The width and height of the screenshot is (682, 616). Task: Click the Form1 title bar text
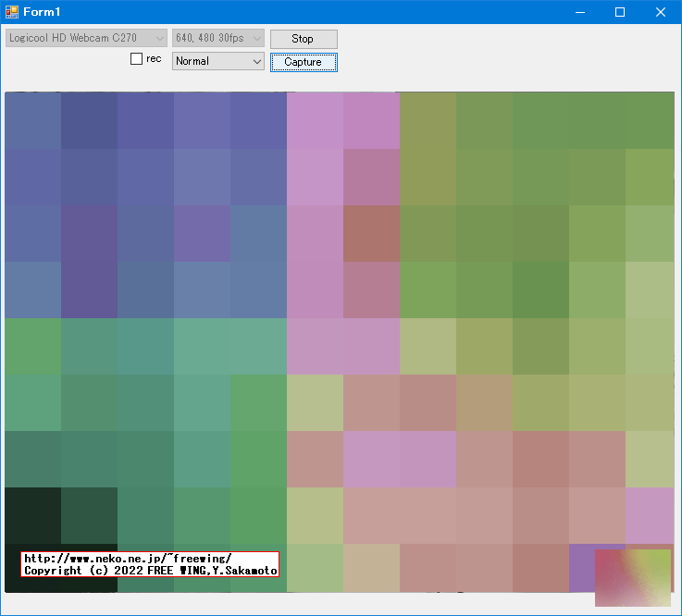(43, 12)
